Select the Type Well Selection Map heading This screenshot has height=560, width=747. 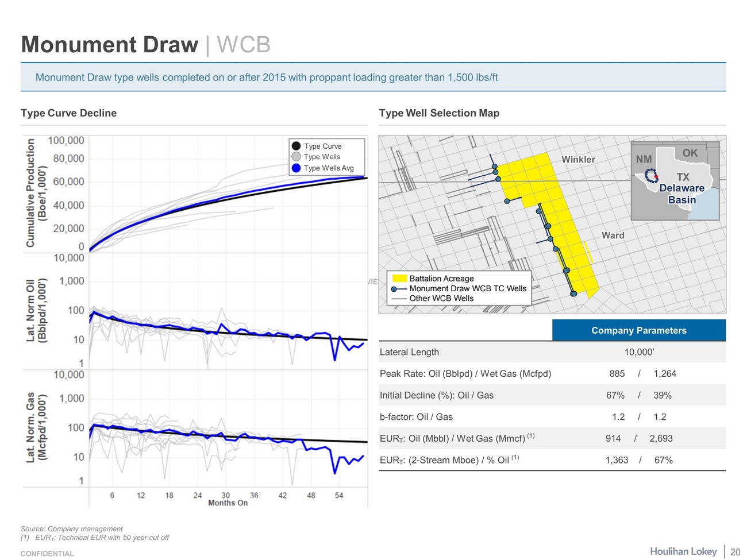pyautogui.click(x=439, y=113)
